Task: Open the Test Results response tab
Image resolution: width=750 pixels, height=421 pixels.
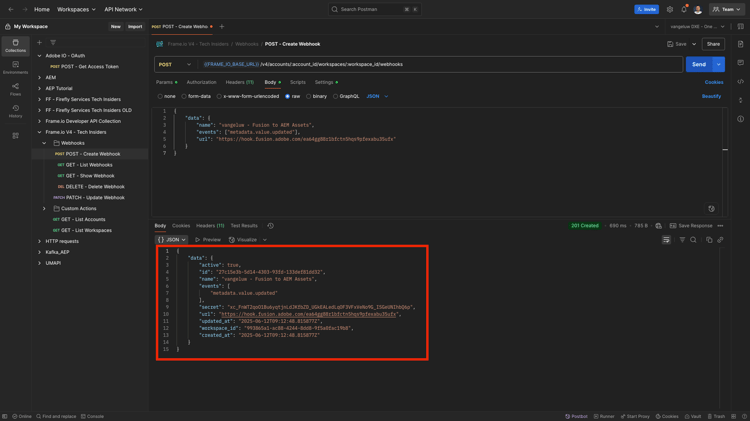Action: tap(244, 226)
